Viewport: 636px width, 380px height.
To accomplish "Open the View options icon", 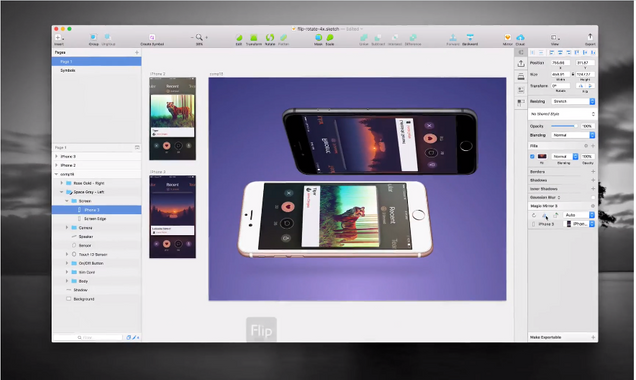I will pyautogui.click(x=554, y=37).
